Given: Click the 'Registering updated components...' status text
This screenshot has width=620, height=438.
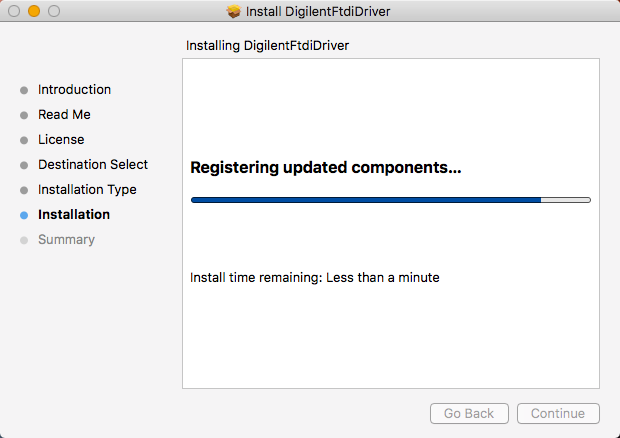Looking at the screenshot, I should point(326,168).
